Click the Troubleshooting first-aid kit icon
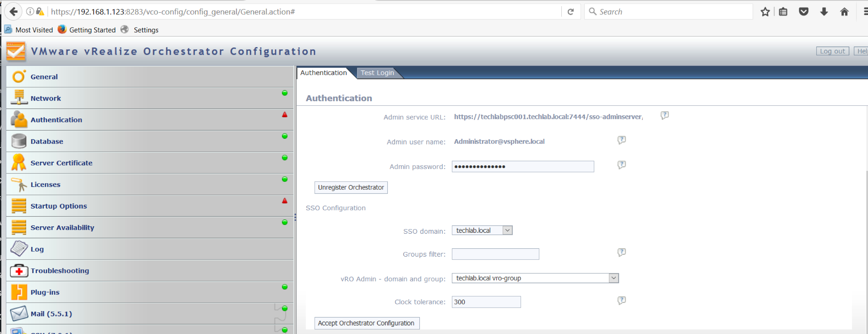 (x=19, y=270)
